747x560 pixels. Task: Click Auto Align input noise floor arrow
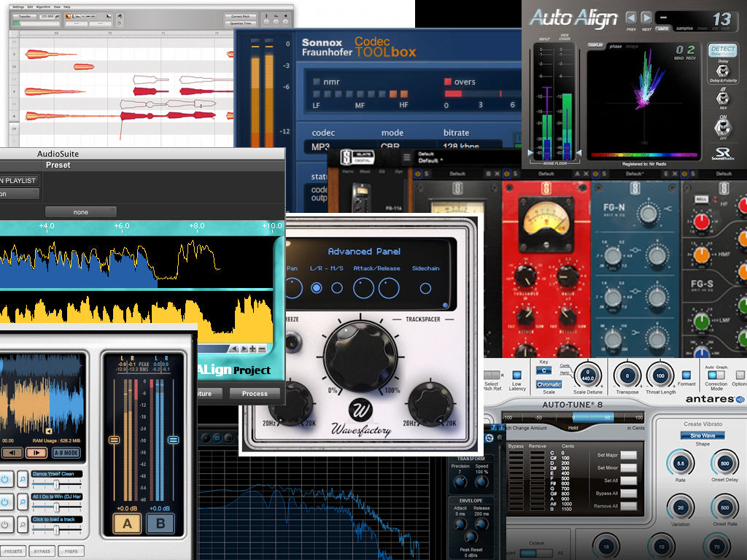(x=530, y=152)
